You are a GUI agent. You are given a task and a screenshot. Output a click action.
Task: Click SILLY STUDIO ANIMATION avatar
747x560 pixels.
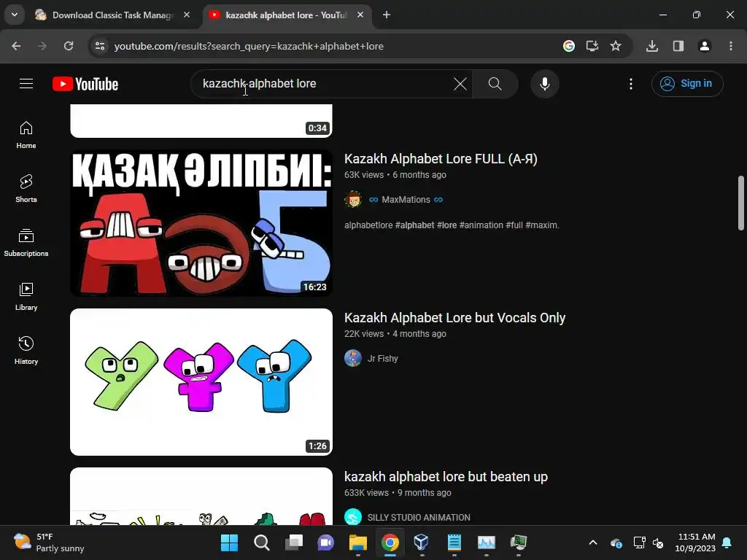pos(353,517)
